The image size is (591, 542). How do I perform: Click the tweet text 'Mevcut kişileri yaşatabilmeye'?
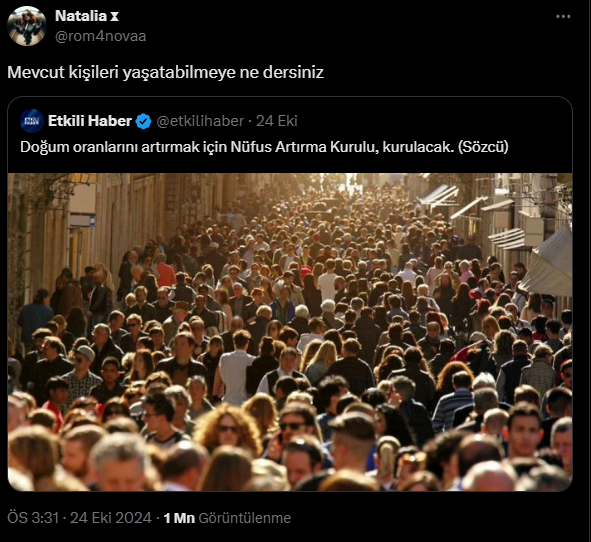point(122,72)
